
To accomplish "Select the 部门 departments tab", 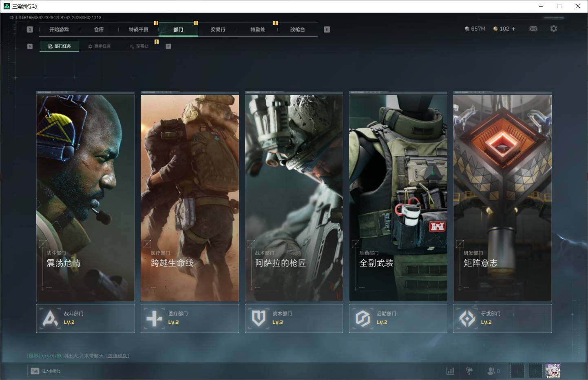I will (x=178, y=29).
